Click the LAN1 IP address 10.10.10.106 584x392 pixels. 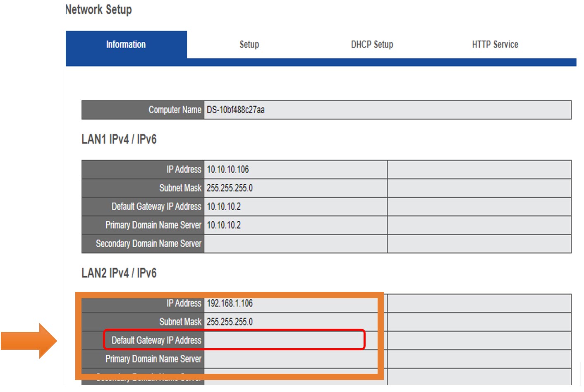pos(228,170)
